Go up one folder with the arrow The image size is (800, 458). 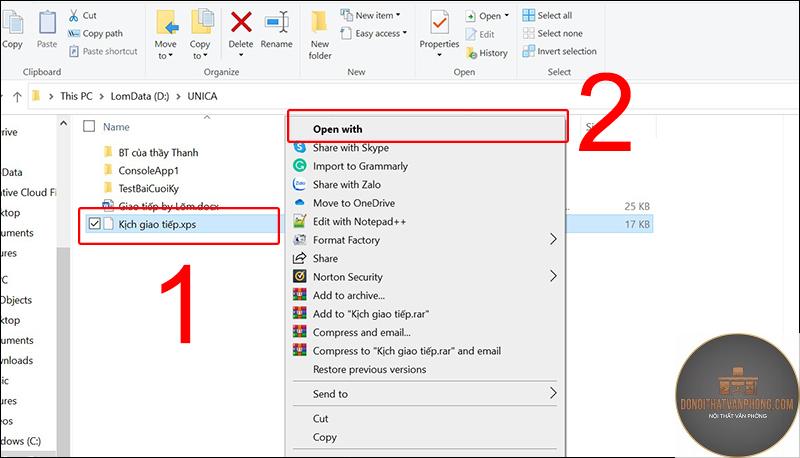point(17,96)
